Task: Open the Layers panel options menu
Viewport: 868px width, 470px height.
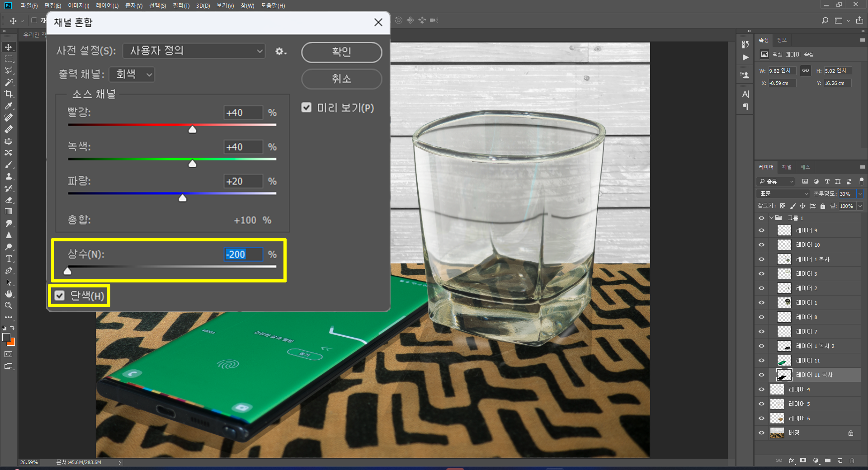Action: pos(862,167)
